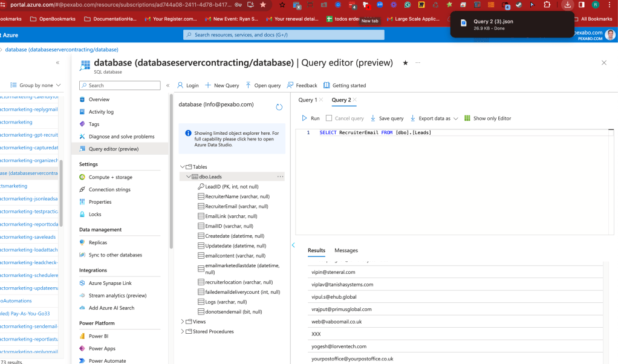Click the account profile avatar
The height and width of the screenshot is (364, 618).
pyautogui.click(x=610, y=35)
